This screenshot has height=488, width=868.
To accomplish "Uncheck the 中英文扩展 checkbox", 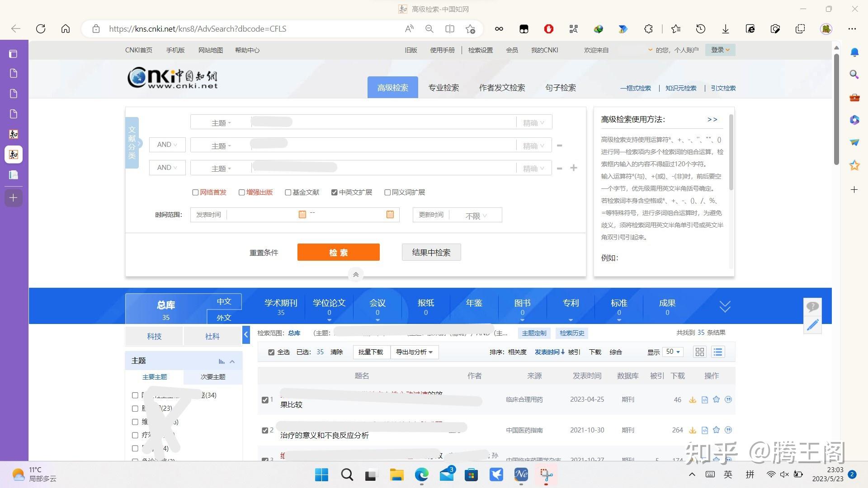I will [334, 192].
